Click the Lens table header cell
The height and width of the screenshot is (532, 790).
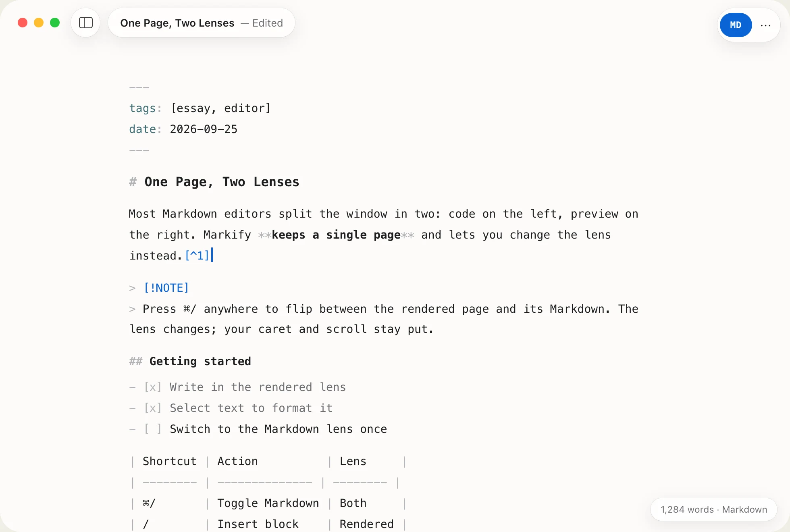[x=353, y=461]
